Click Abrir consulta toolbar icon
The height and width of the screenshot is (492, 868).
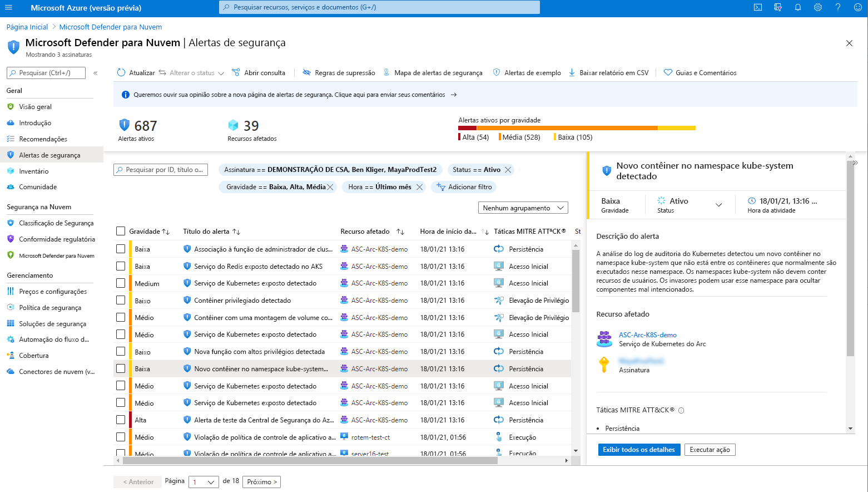(236, 72)
